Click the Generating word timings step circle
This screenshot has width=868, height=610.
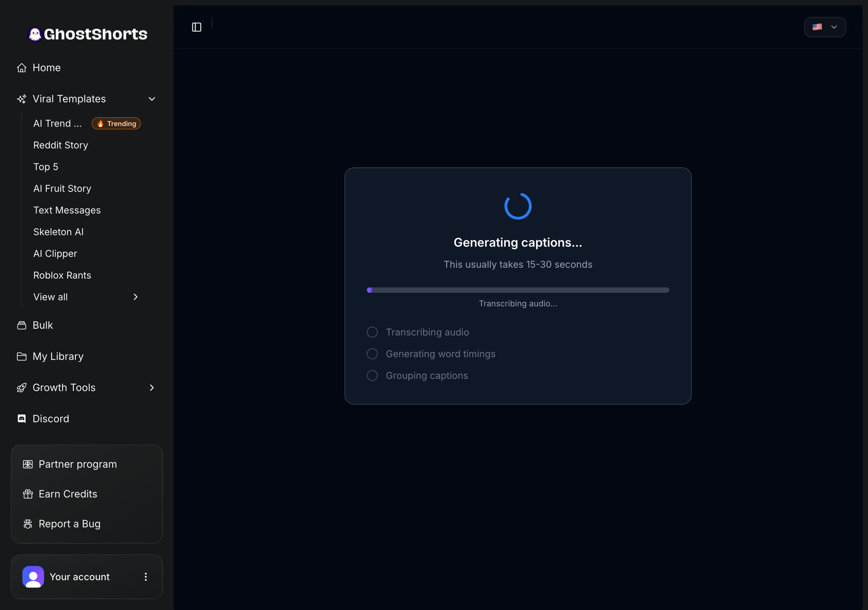[x=372, y=354]
